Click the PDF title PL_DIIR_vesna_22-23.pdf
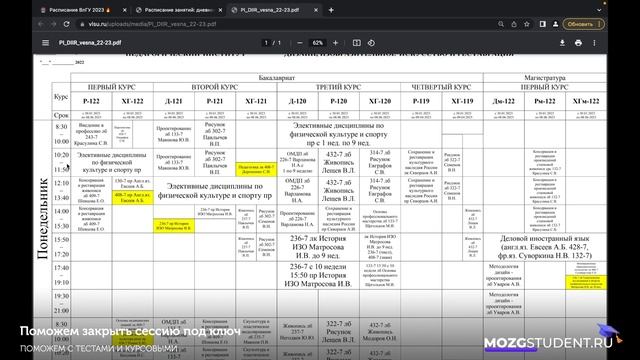This screenshot has height=360, width=640. pyautogui.click(x=90, y=43)
